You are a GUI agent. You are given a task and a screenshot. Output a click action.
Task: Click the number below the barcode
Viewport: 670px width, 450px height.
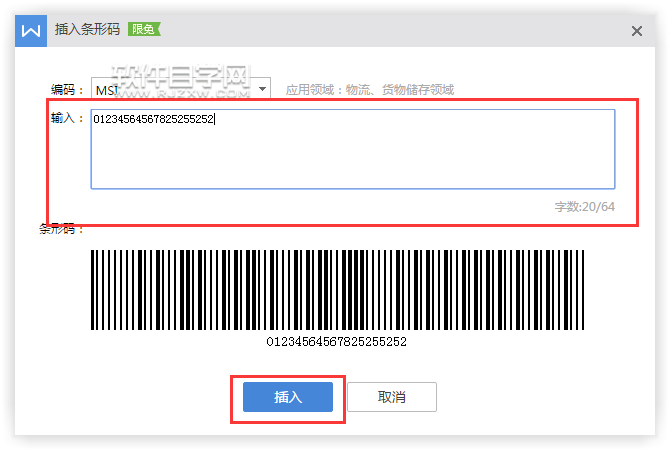click(x=336, y=341)
